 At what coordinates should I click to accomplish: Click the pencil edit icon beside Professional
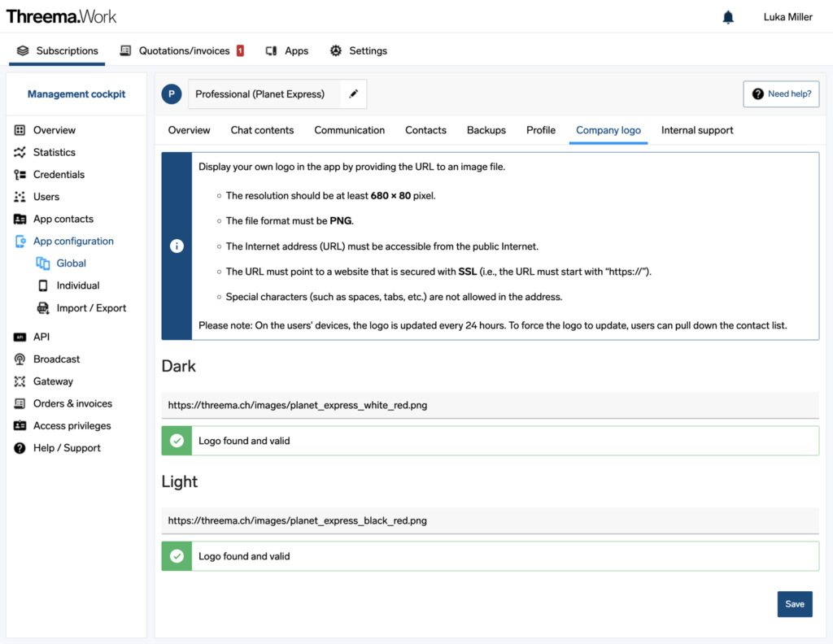tap(353, 94)
